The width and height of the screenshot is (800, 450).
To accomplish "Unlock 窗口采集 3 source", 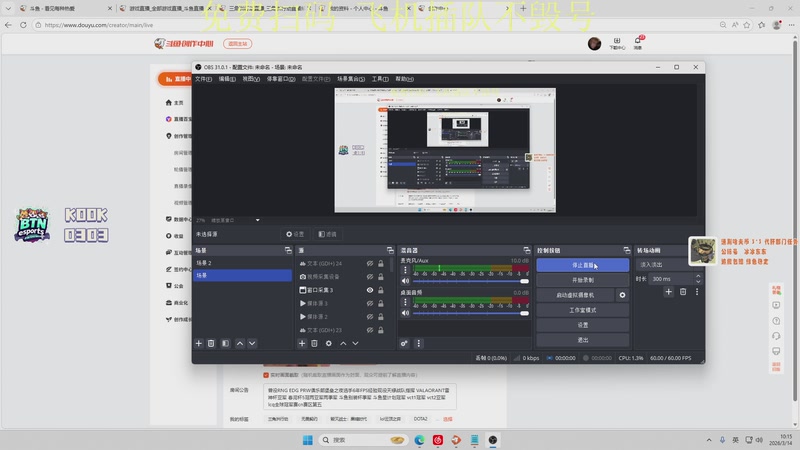I will (x=381, y=290).
